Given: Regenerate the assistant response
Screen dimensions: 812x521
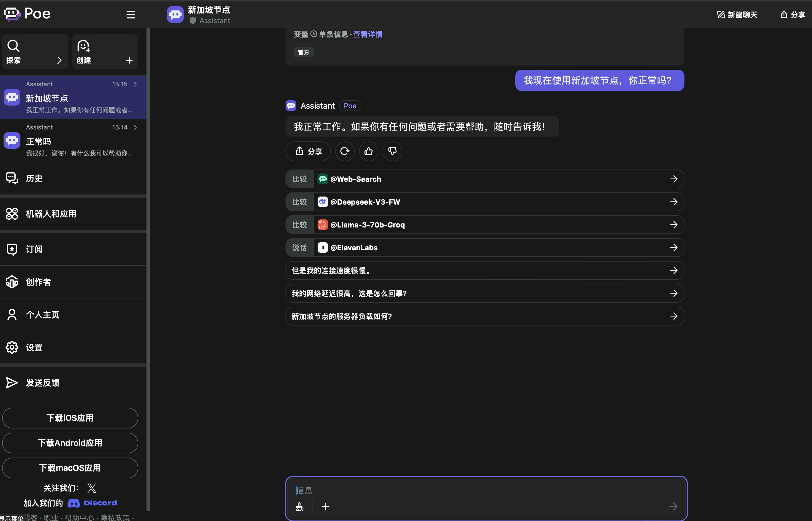Looking at the screenshot, I should (344, 151).
